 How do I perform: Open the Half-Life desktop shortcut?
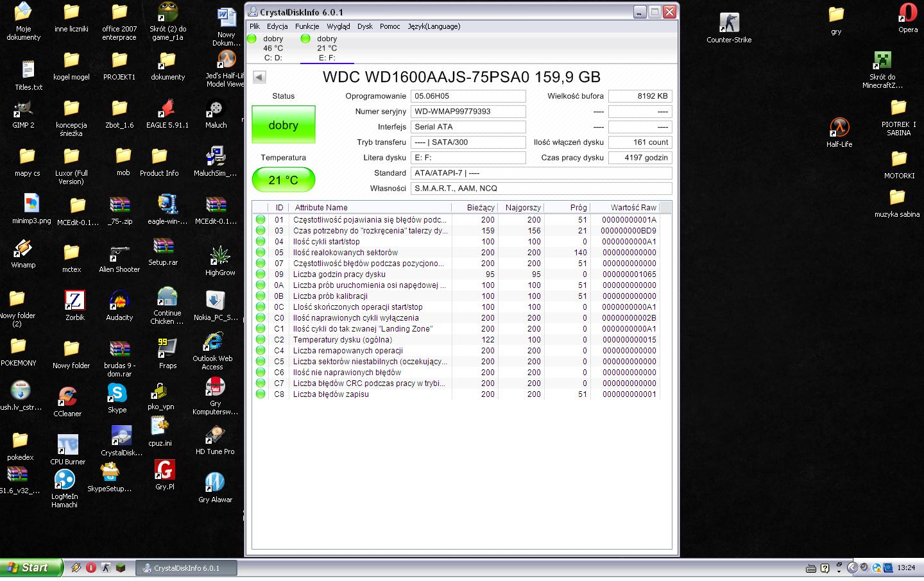839,133
